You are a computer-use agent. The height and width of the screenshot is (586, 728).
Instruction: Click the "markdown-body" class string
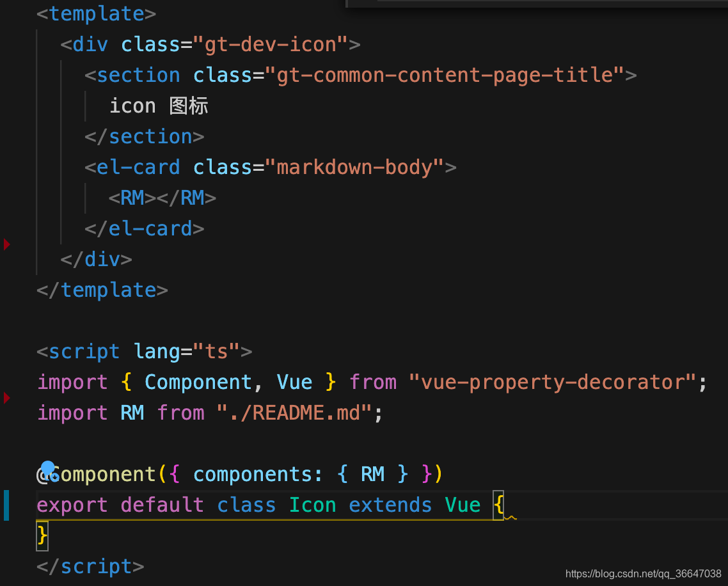tap(354, 167)
